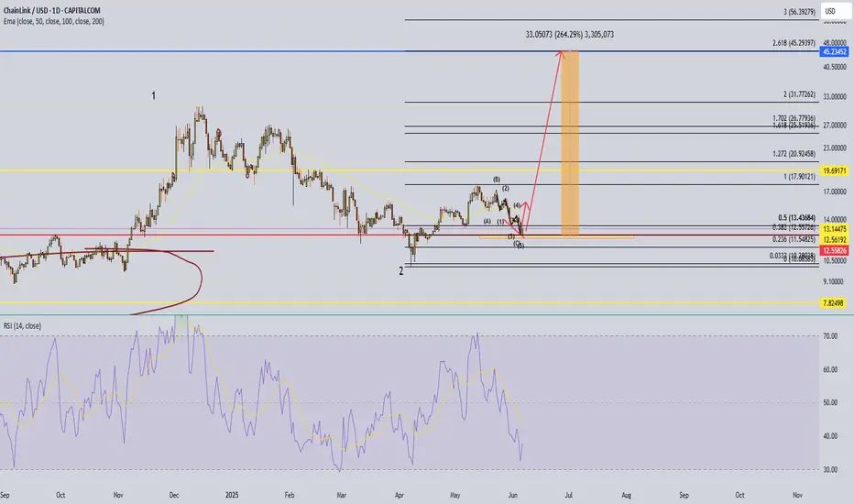Select the 1.702 (26.77936) Fibonacci level label

coord(794,118)
